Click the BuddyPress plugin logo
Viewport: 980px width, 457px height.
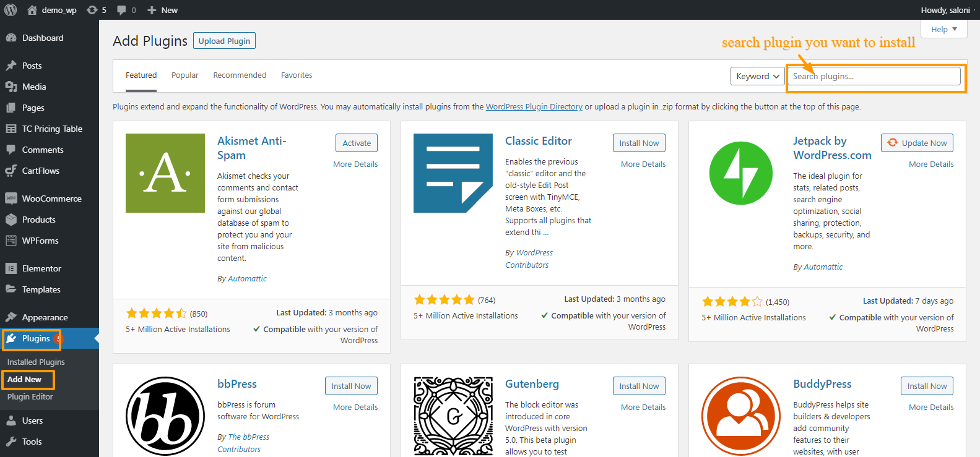[741, 416]
